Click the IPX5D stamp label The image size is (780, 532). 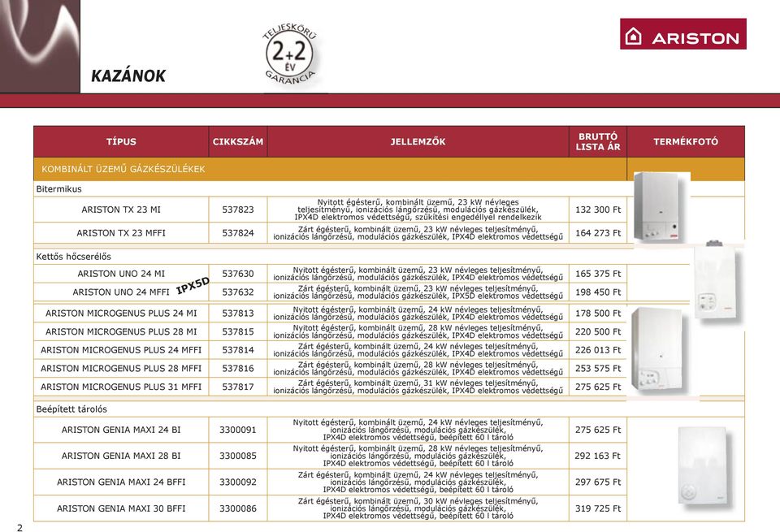point(193,286)
